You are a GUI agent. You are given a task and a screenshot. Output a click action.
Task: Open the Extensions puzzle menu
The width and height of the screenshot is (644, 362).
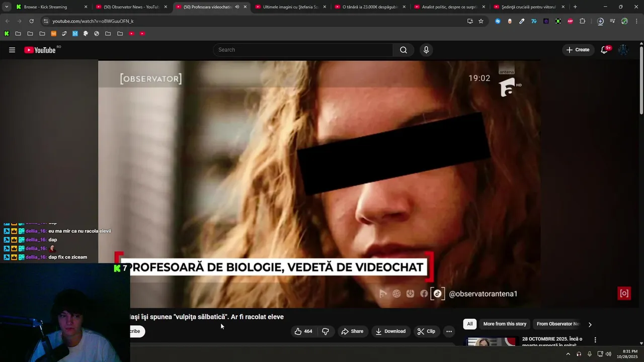coord(583,21)
